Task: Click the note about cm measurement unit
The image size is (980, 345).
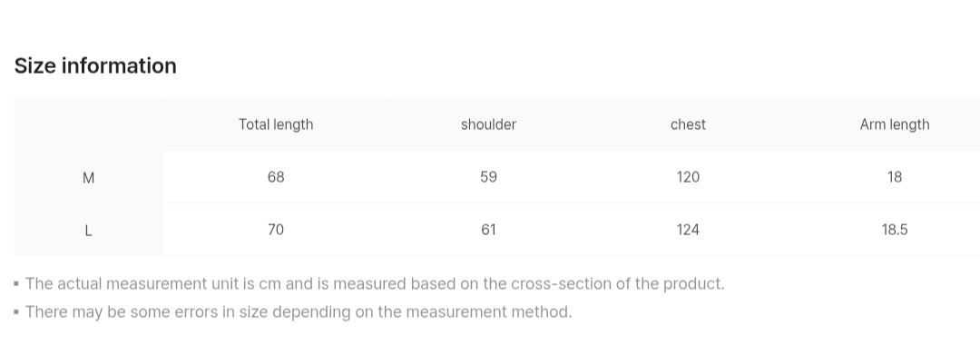Action: pos(375,284)
